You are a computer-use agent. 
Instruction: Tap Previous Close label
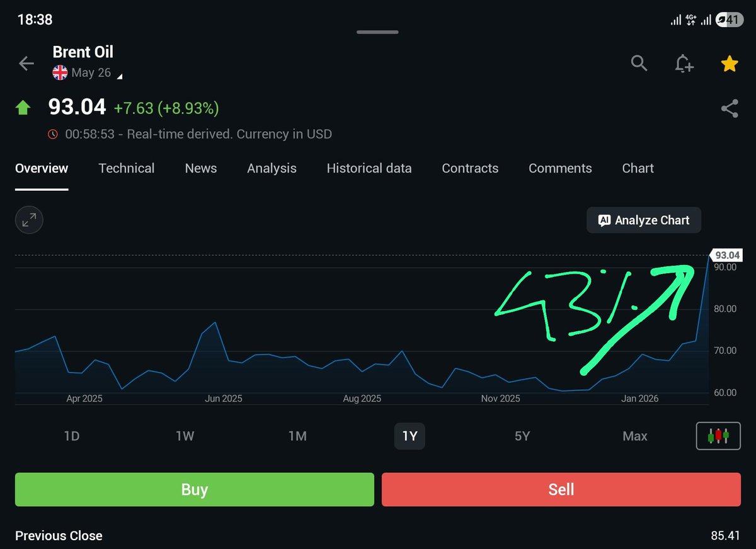click(59, 536)
